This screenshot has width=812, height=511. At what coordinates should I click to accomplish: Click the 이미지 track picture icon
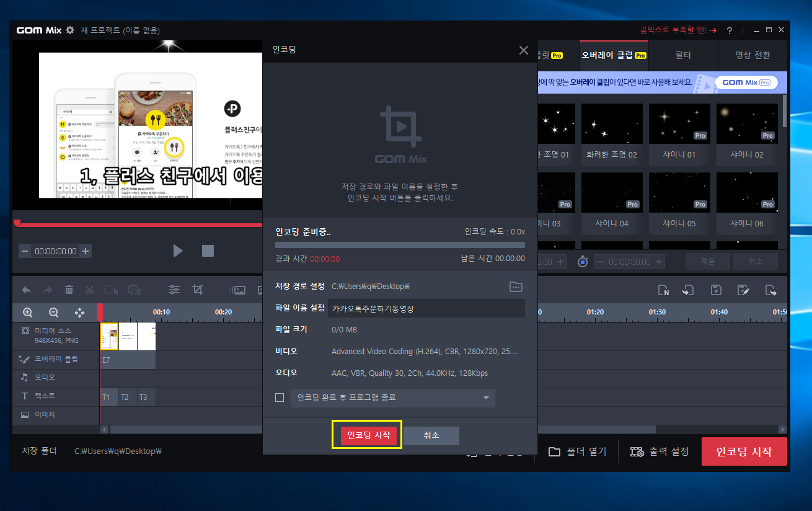pos(25,414)
